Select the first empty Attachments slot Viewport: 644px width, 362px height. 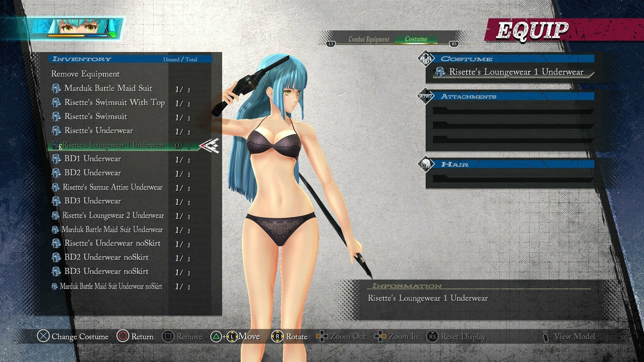click(x=513, y=110)
